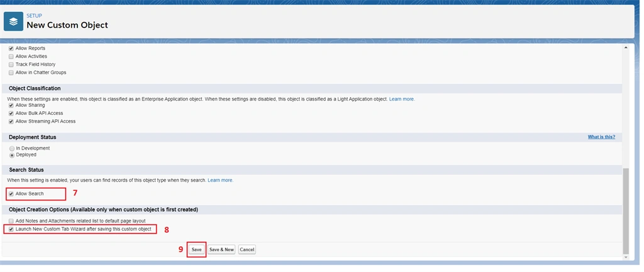This screenshot has height=272, width=644.
Task: Click the scrollbar down arrow
Action: 626,257
